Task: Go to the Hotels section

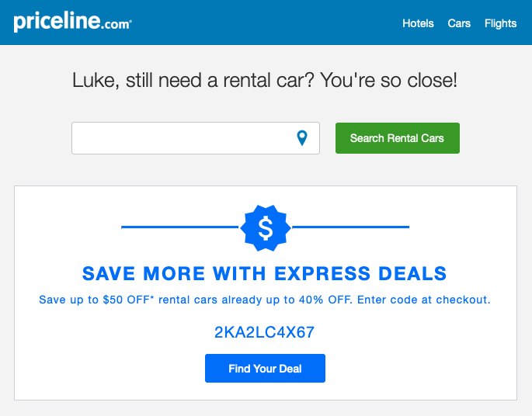Action: [418, 23]
